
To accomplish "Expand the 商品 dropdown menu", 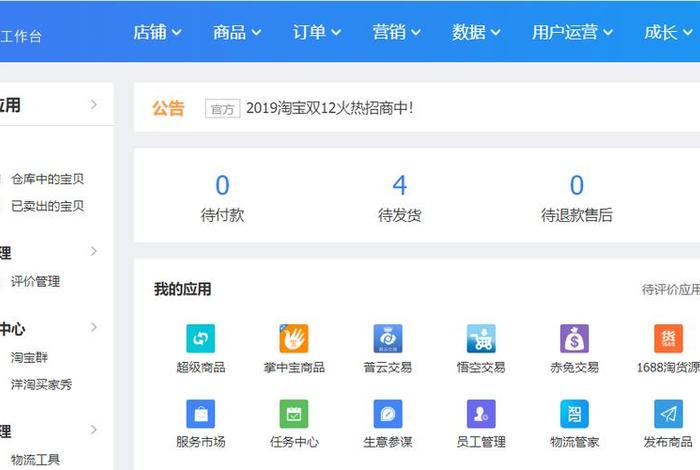I will click(x=237, y=32).
